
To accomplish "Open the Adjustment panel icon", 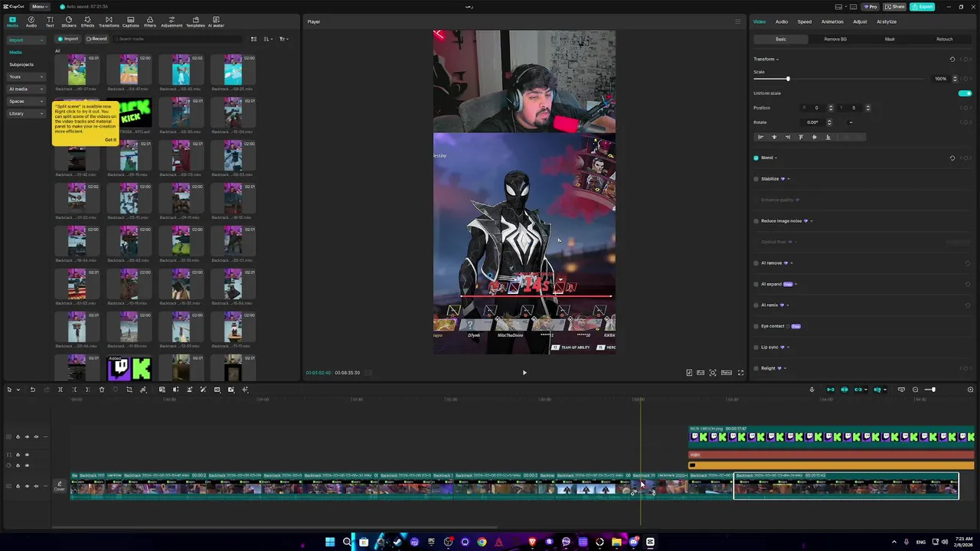I will pos(171,21).
